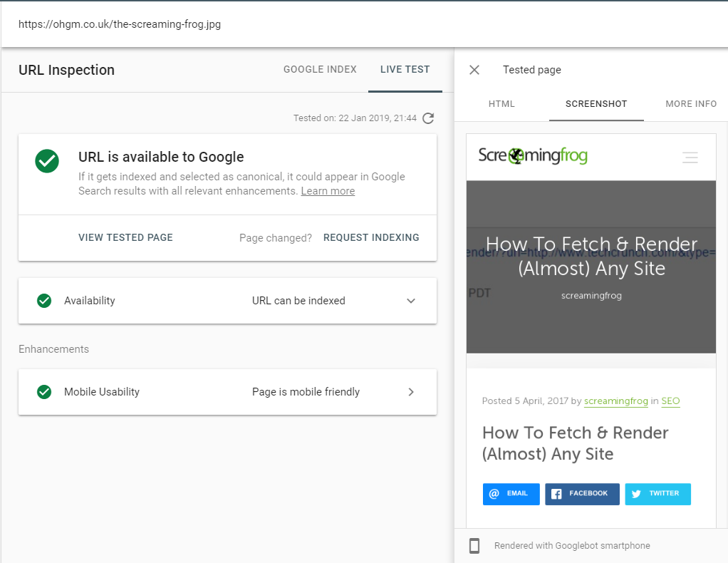Click the 'Tested on: 22 Jan 2019, 21:44' text
This screenshot has height=563, width=728.
pos(355,118)
